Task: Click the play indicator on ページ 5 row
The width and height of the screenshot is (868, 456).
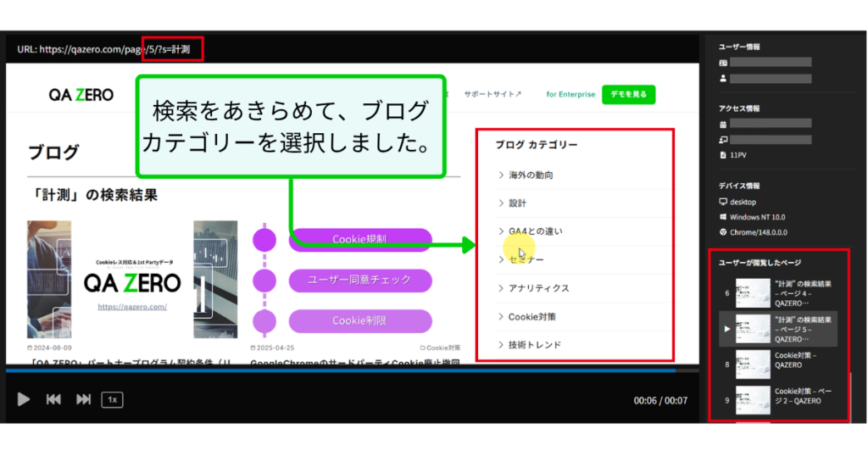Action: pos(726,329)
